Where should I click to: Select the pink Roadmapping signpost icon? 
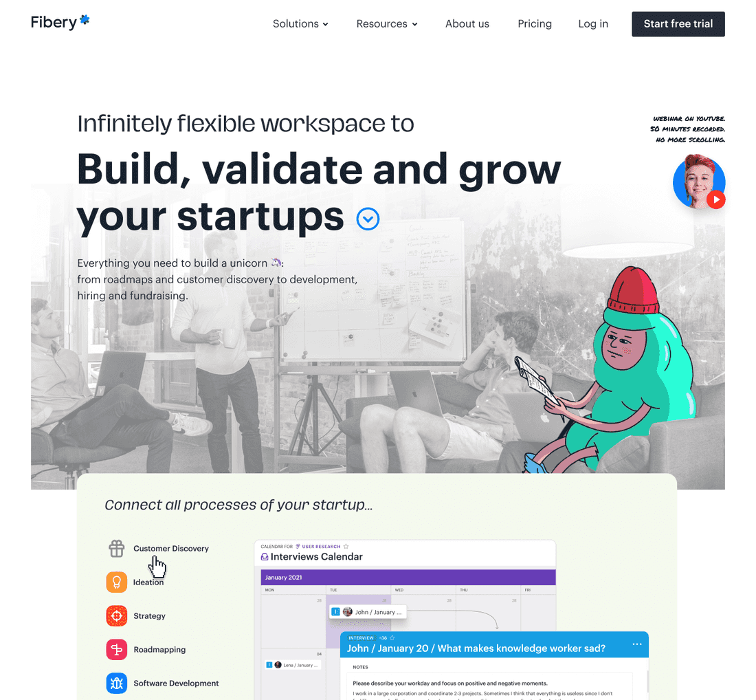(x=117, y=649)
